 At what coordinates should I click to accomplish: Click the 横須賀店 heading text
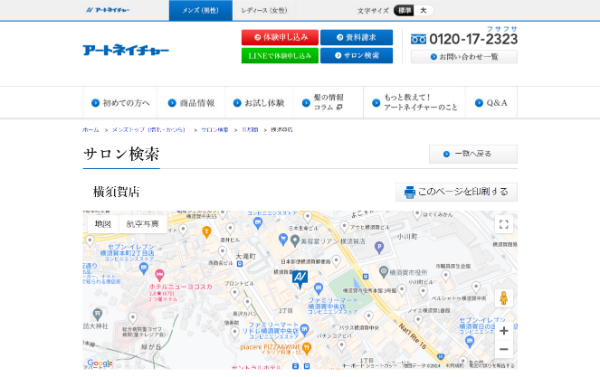tap(117, 192)
